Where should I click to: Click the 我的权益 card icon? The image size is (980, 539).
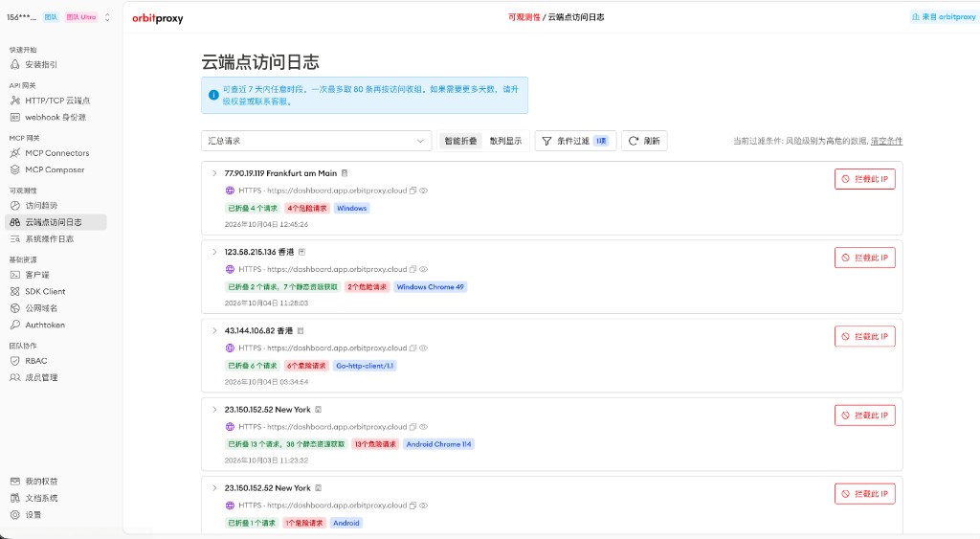click(x=15, y=482)
